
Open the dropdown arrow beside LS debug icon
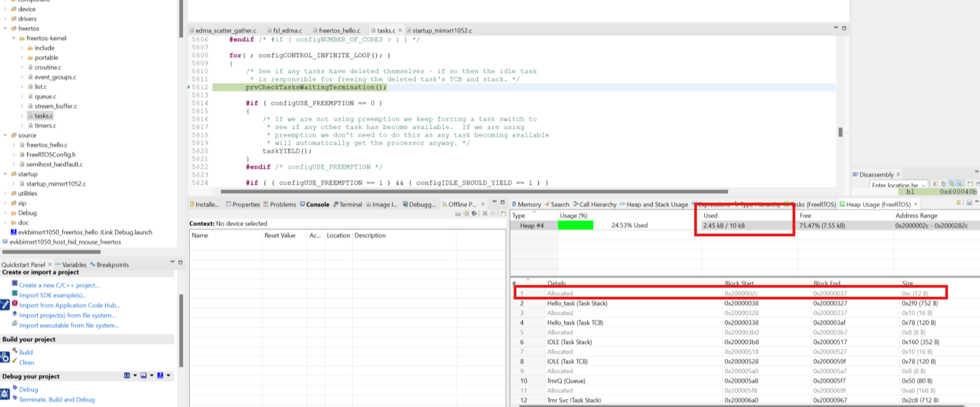tap(135, 375)
